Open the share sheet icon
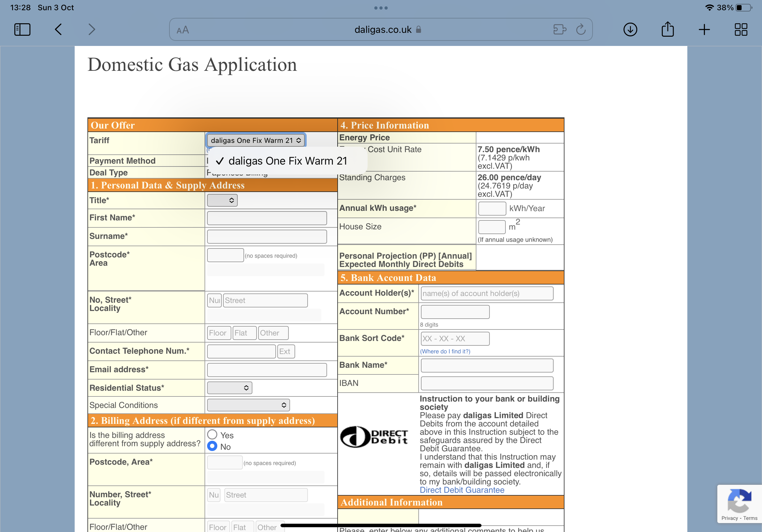The width and height of the screenshot is (762, 532). point(668,29)
